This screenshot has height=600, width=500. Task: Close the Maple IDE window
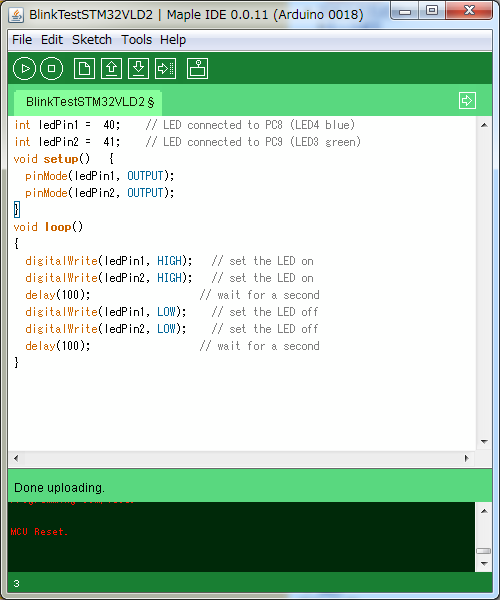469,11
